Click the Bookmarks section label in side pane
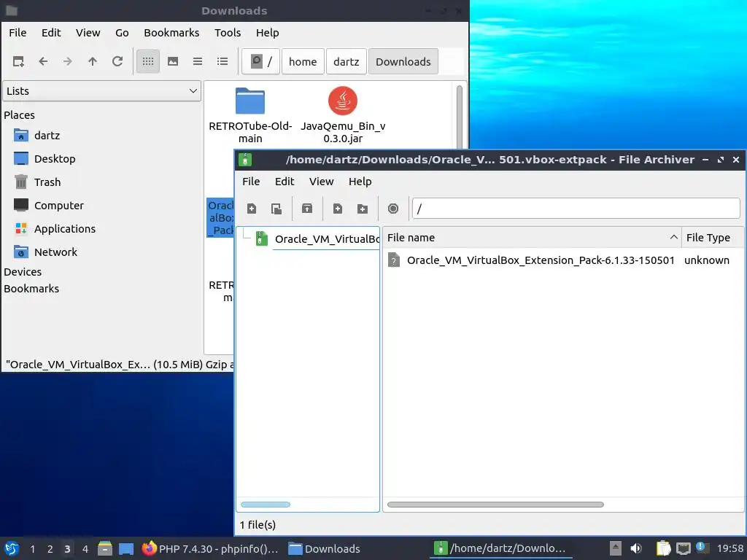 [31, 289]
